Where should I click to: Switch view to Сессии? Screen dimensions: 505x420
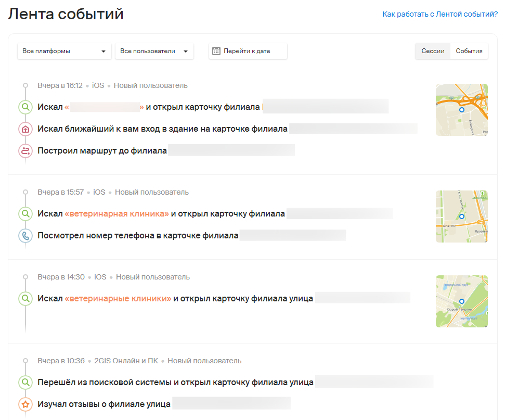tap(433, 51)
